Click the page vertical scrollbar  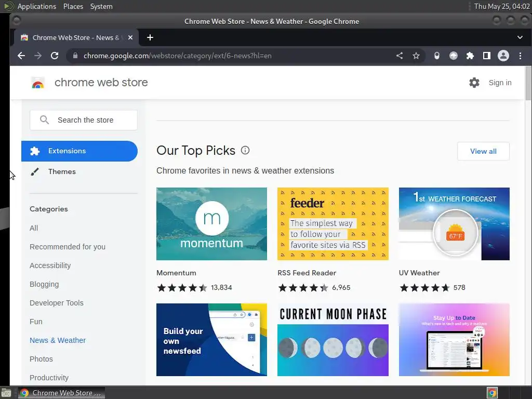pyautogui.click(x=528, y=84)
